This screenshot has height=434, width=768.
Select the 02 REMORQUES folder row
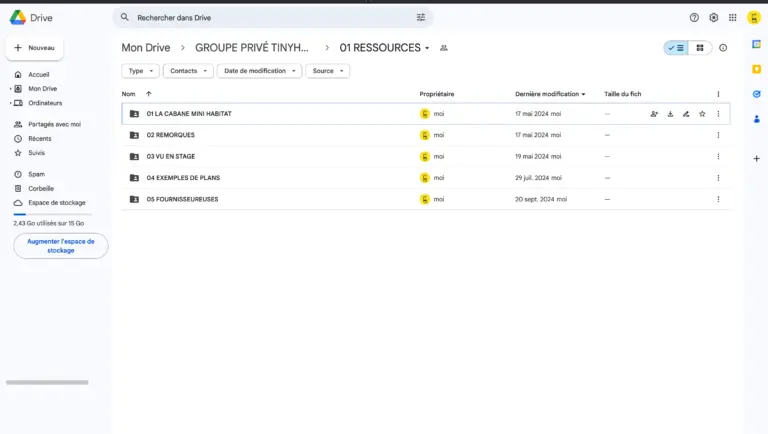pyautogui.click(x=426, y=135)
